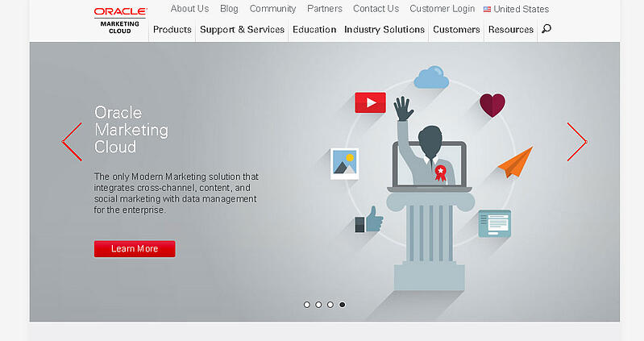The image size is (644, 341).
Task: Open the About Us link
Action: pos(189,9)
